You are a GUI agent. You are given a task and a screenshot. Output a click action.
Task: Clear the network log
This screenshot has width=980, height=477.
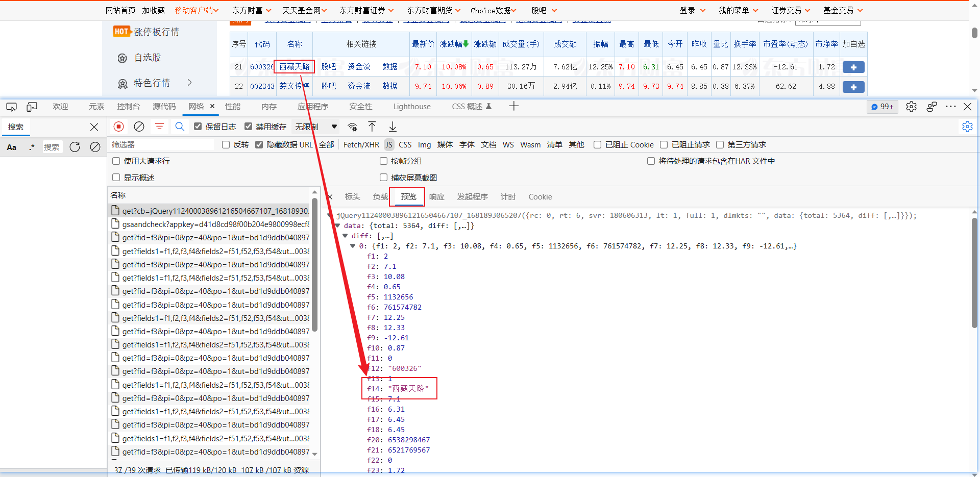(139, 127)
